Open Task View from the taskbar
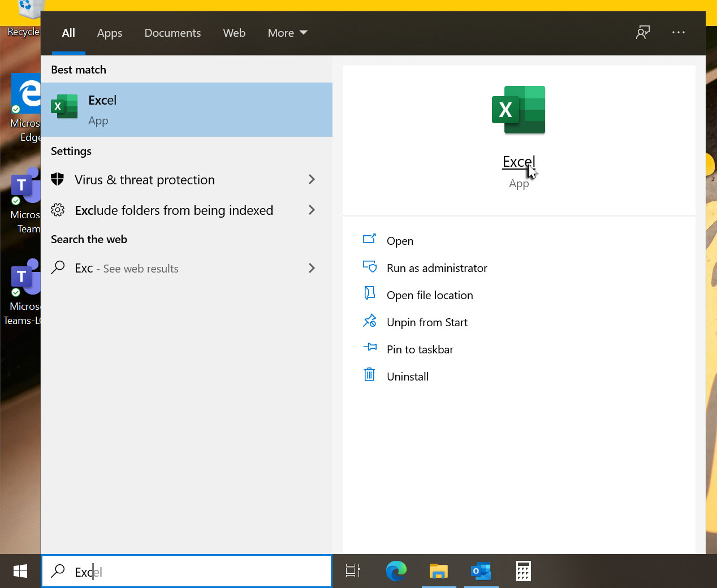This screenshot has width=717, height=588. [353, 571]
